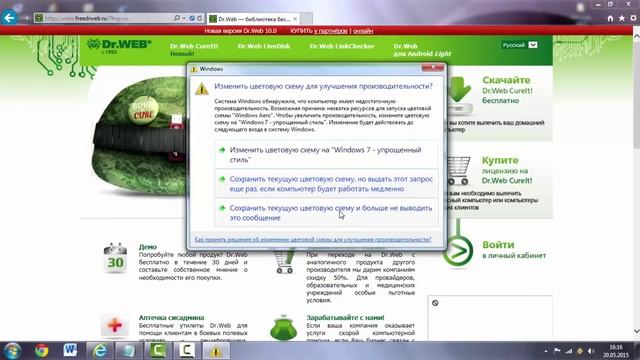The height and width of the screenshot is (360, 640).
Task: Open the search magnifier in address bar
Action: coord(177,18)
